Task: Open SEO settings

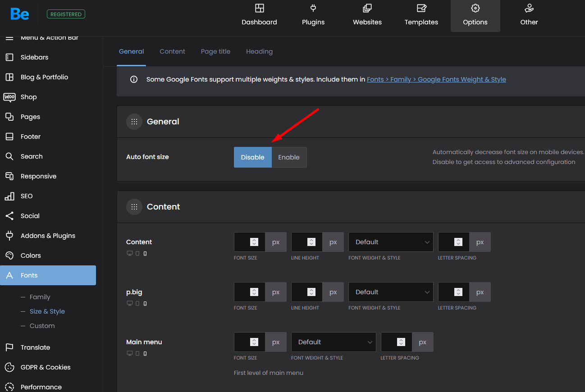Action: click(x=48, y=196)
